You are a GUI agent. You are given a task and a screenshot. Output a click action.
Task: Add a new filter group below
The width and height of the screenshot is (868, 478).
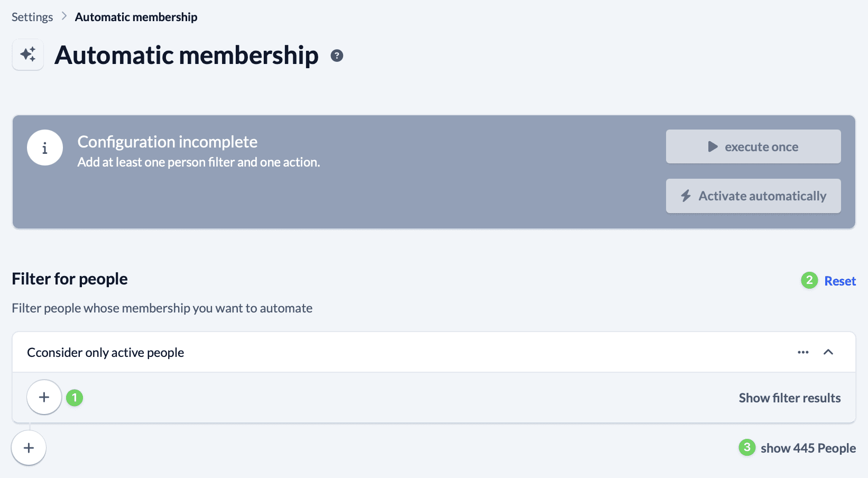pos(29,448)
